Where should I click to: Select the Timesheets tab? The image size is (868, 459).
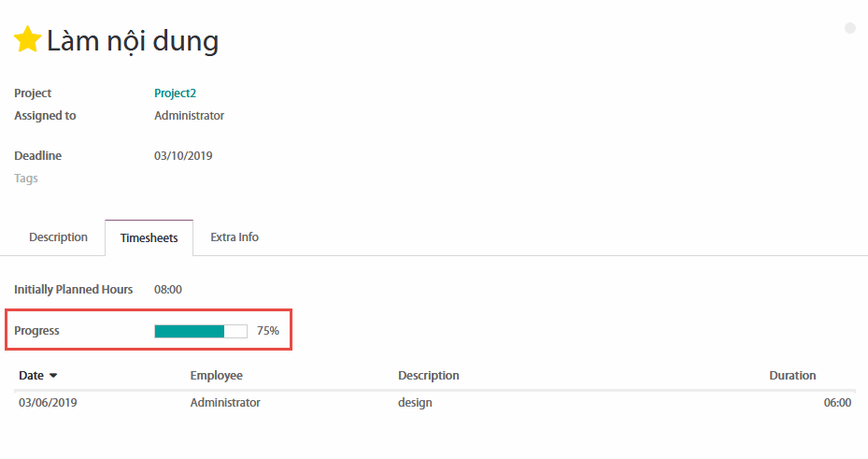pyautogui.click(x=149, y=238)
